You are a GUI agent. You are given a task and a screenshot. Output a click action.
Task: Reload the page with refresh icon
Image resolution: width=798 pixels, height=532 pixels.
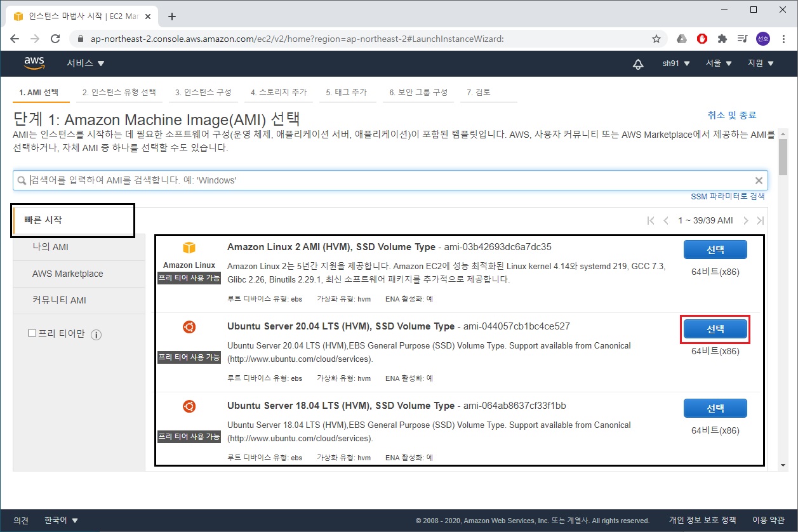pyautogui.click(x=55, y=39)
